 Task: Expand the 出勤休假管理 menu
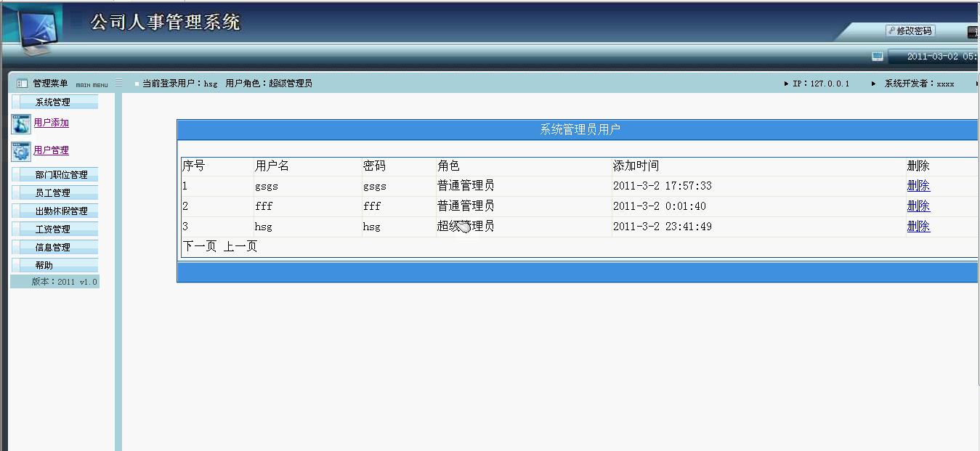pyautogui.click(x=54, y=211)
